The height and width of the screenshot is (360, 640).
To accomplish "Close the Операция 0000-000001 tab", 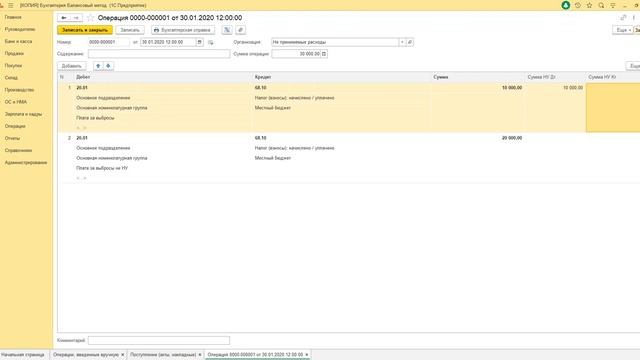I will pos(307,355).
